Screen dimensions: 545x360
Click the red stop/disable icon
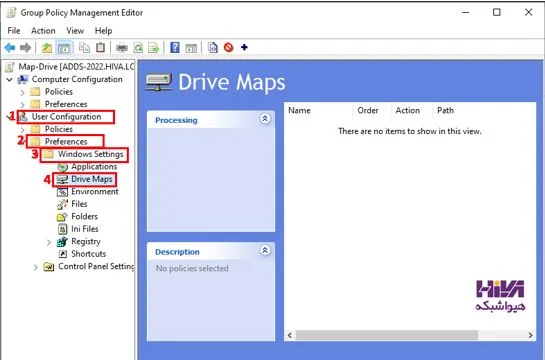(228, 47)
